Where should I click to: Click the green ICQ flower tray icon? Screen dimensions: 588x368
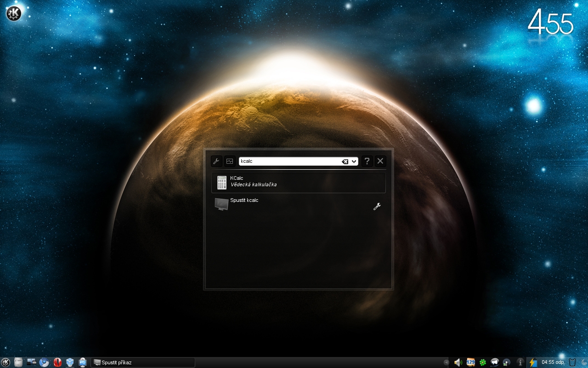482,362
